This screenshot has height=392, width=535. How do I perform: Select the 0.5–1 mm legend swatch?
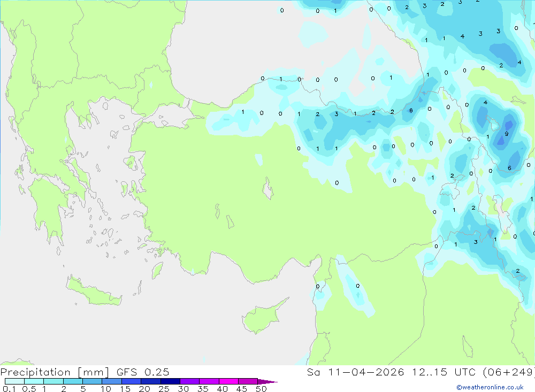point(34,381)
